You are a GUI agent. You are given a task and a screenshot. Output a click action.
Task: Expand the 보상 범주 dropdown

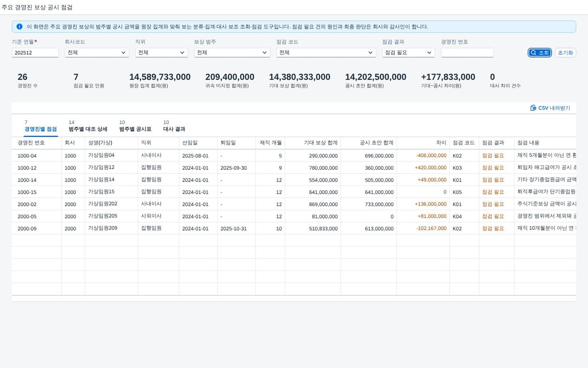click(x=232, y=53)
